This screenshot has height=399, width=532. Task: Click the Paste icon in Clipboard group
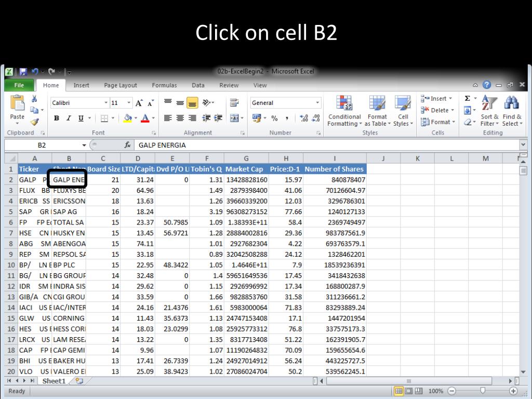click(17, 105)
